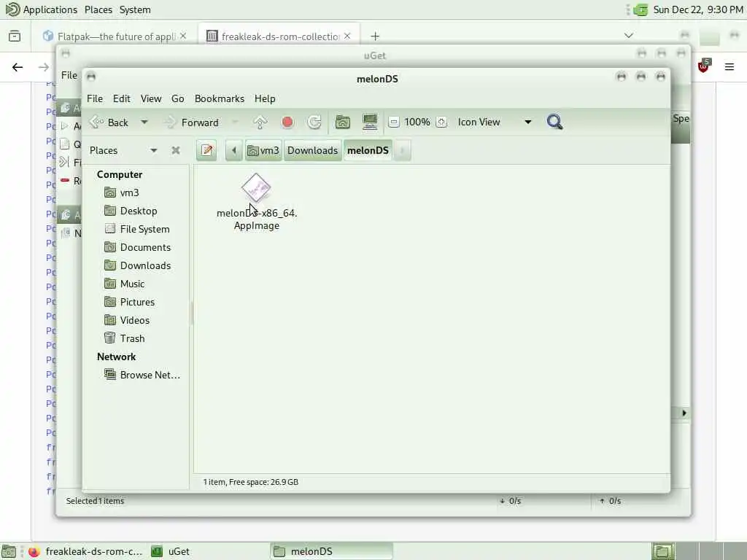Click the red Stop loading icon
Screen dimensions: 747x560
pyautogui.click(x=287, y=122)
